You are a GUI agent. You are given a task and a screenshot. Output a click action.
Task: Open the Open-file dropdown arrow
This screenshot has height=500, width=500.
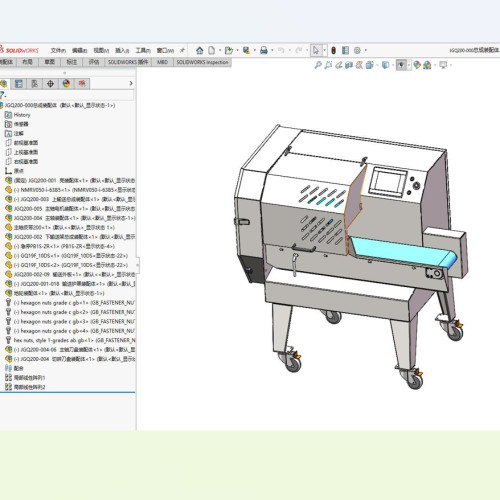click(x=237, y=50)
